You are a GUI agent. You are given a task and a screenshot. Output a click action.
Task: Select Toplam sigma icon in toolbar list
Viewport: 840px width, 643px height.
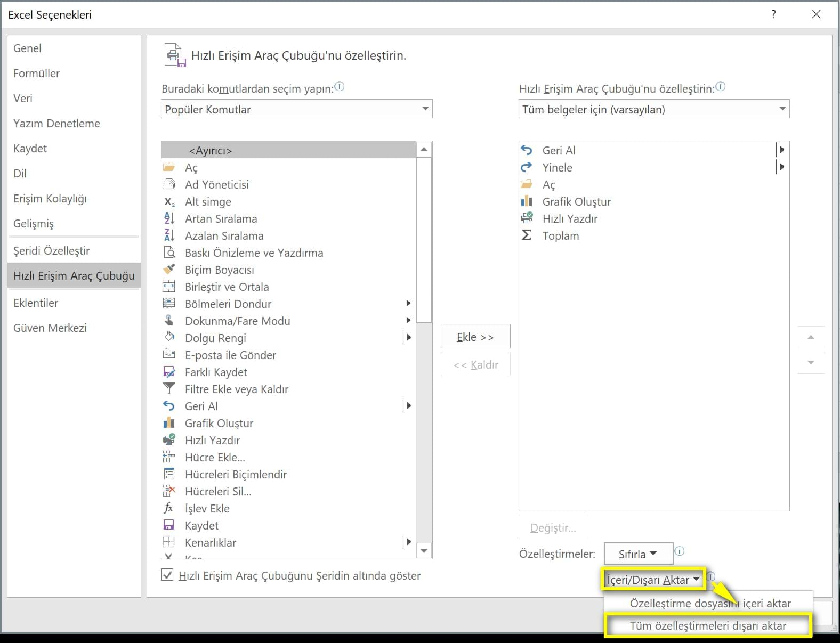(527, 235)
